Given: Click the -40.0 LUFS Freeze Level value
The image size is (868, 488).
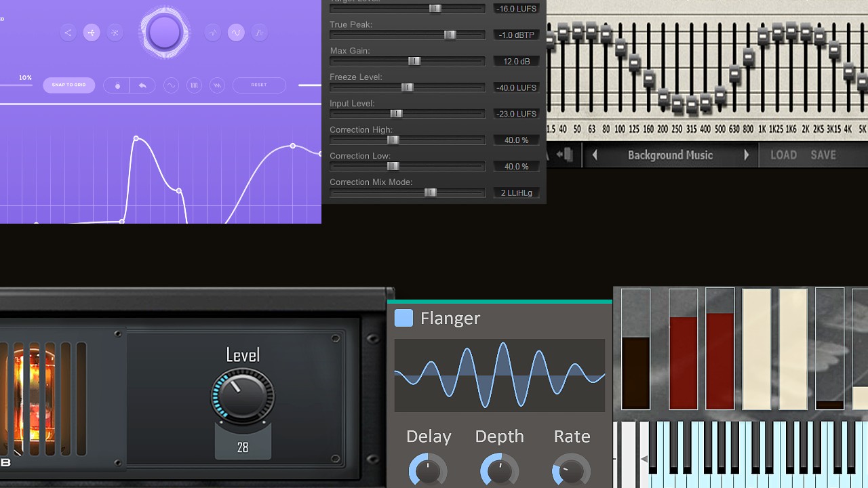Looking at the screenshot, I should tap(516, 88).
